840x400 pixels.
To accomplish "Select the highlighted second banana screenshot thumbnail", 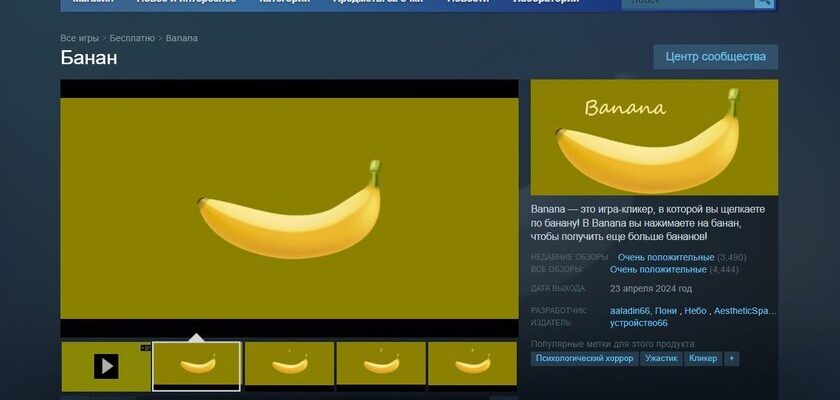I will pos(196,366).
